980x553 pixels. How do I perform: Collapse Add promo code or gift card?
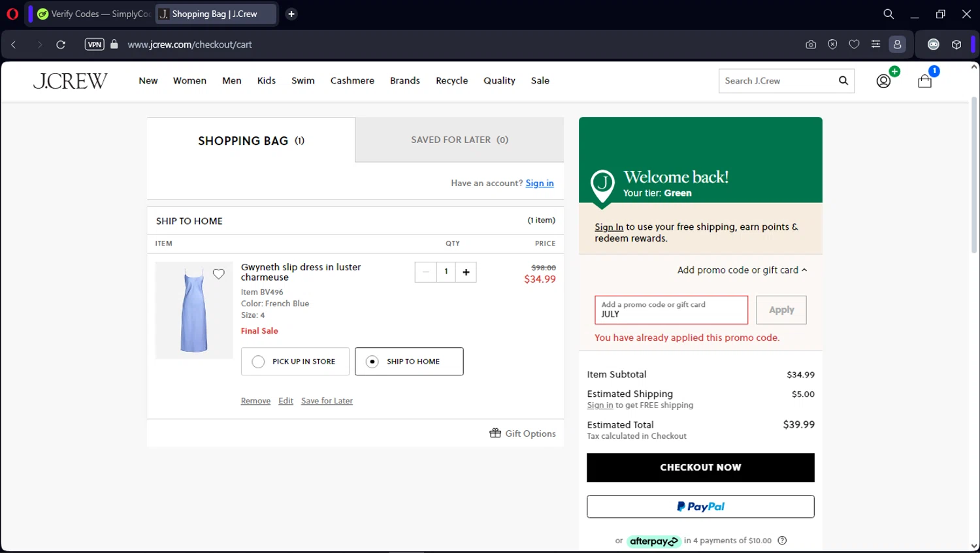tap(742, 270)
